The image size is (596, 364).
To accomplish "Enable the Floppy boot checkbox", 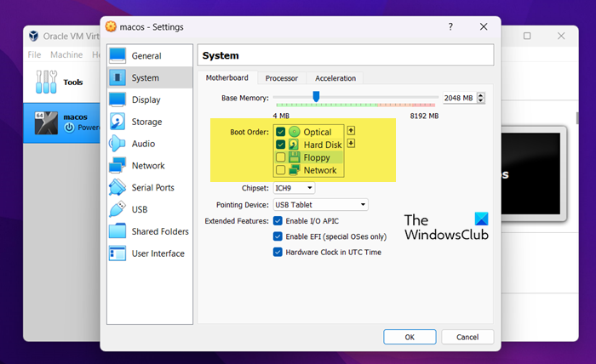I will click(280, 157).
